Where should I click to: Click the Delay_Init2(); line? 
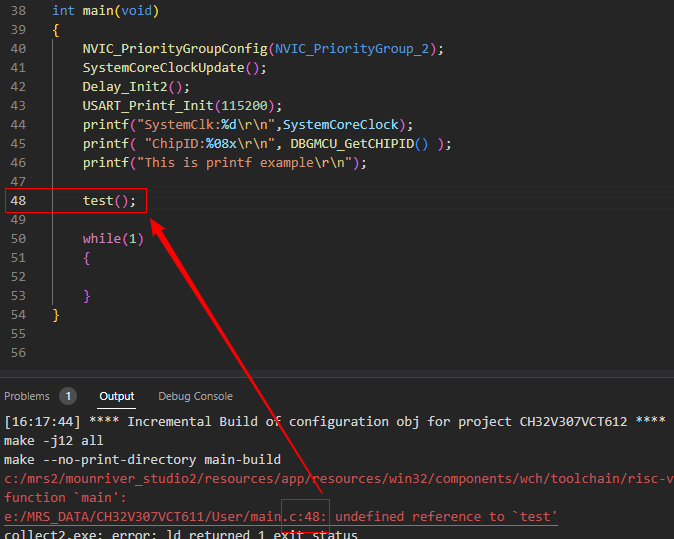pos(136,86)
